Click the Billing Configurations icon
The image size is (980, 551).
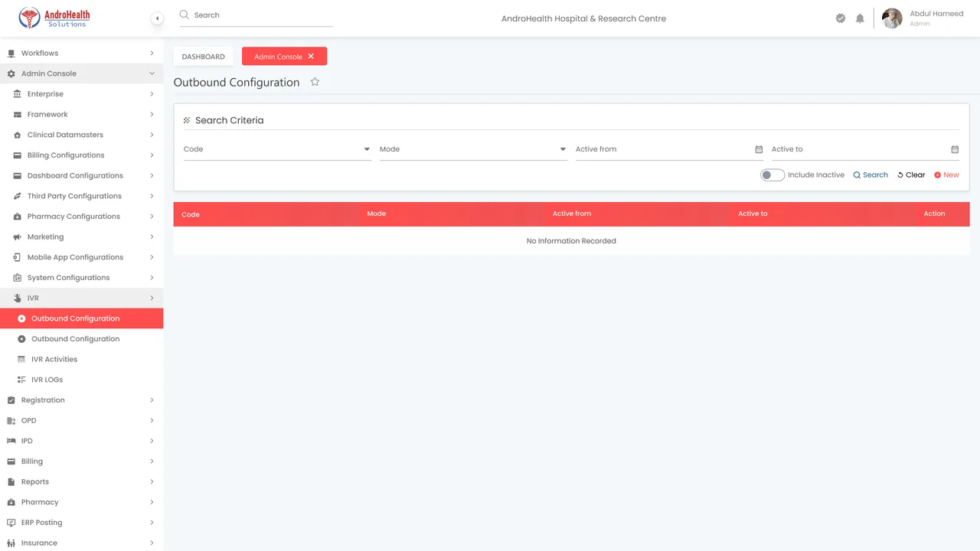click(18, 155)
